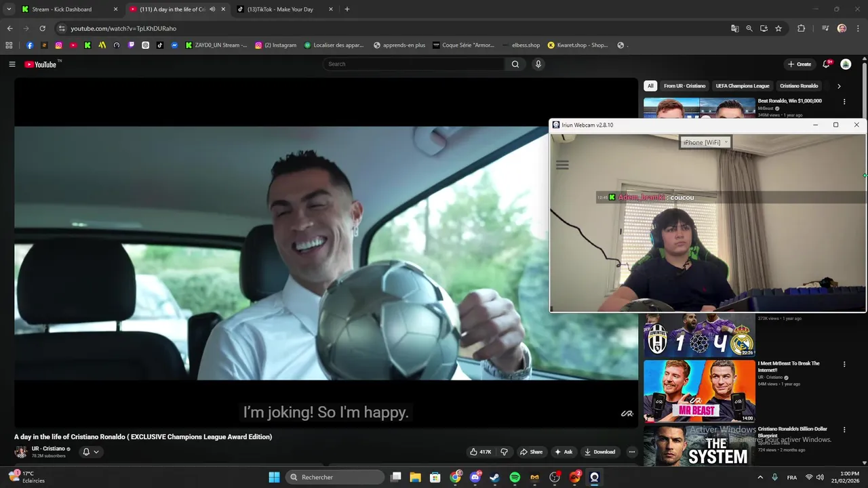Click the Windows taskbar Rechercher search box
This screenshot has height=488, width=868.
coord(335,477)
